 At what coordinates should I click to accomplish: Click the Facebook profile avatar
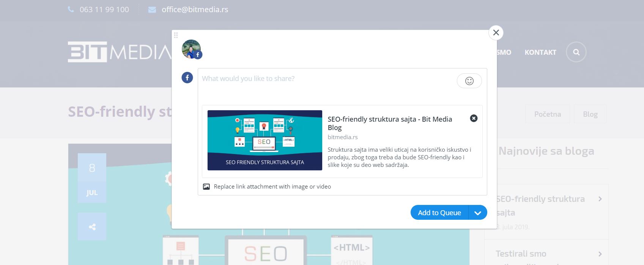(x=191, y=49)
